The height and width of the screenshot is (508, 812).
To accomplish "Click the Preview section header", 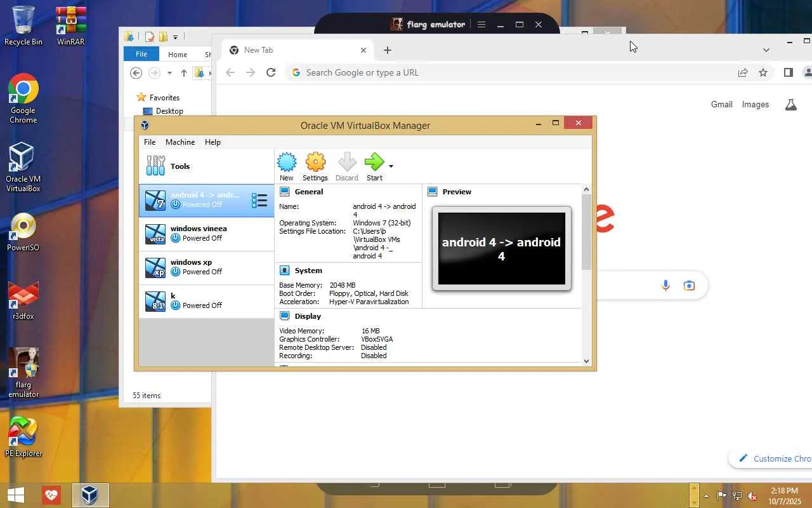I will point(457,192).
